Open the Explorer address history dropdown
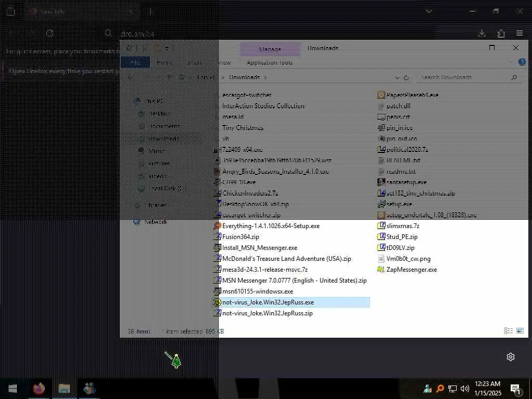The width and height of the screenshot is (532, 399). click(397, 78)
